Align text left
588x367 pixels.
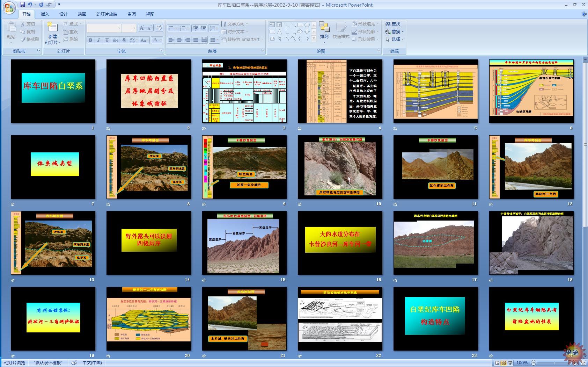pos(171,40)
